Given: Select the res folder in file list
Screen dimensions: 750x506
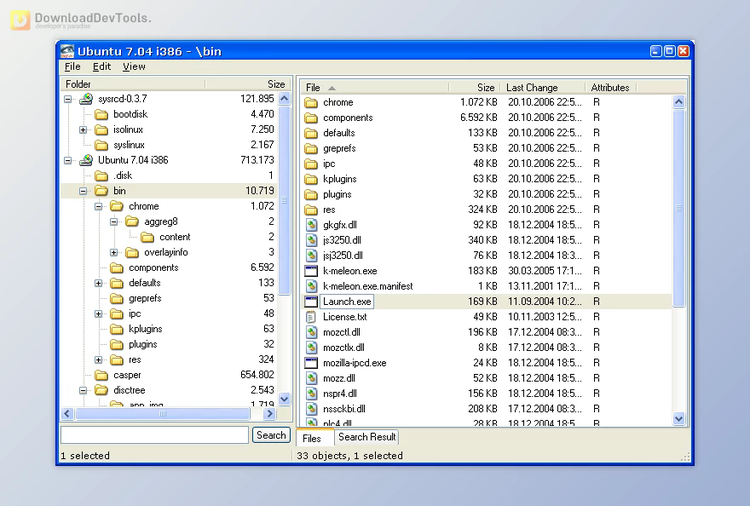Looking at the screenshot, I should point(329,209).
